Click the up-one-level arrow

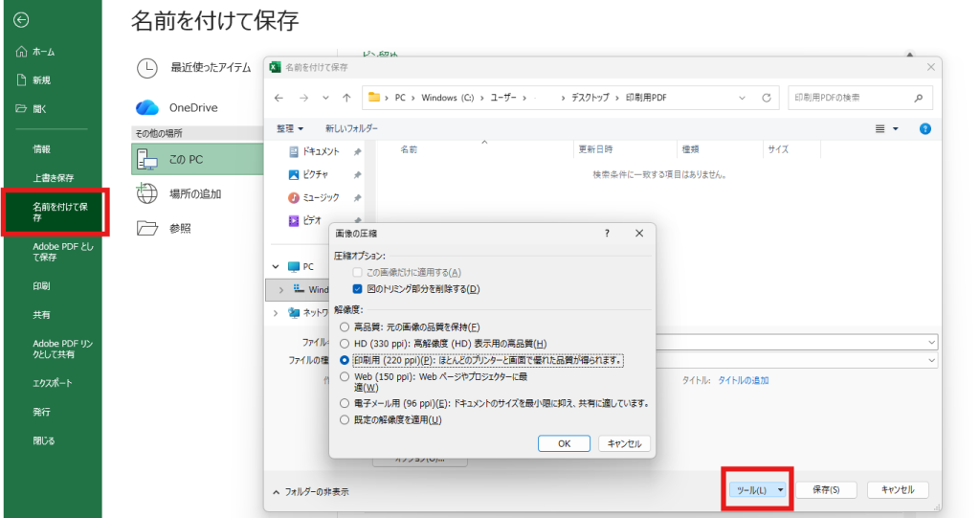(x=346, y=98)
